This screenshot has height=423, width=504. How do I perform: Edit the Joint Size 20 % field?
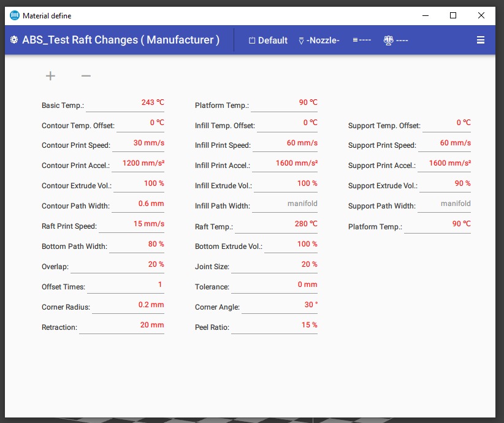click(x=275, y=265)
